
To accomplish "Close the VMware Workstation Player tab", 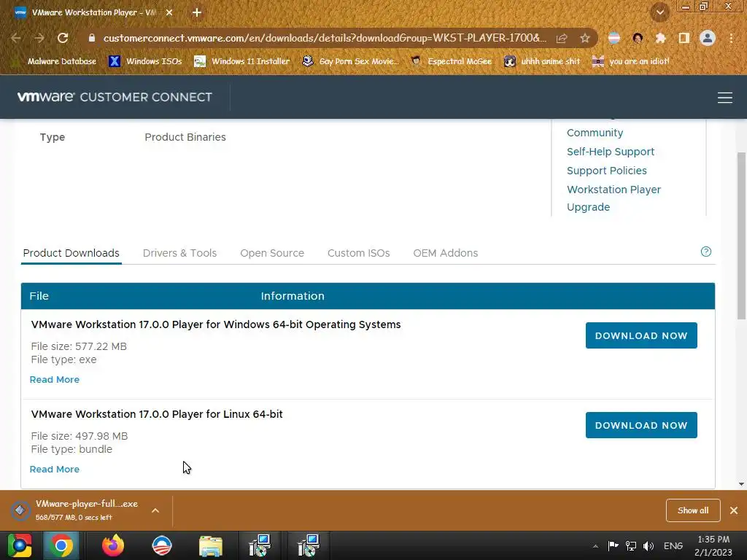I will click(x=169, y=13).
